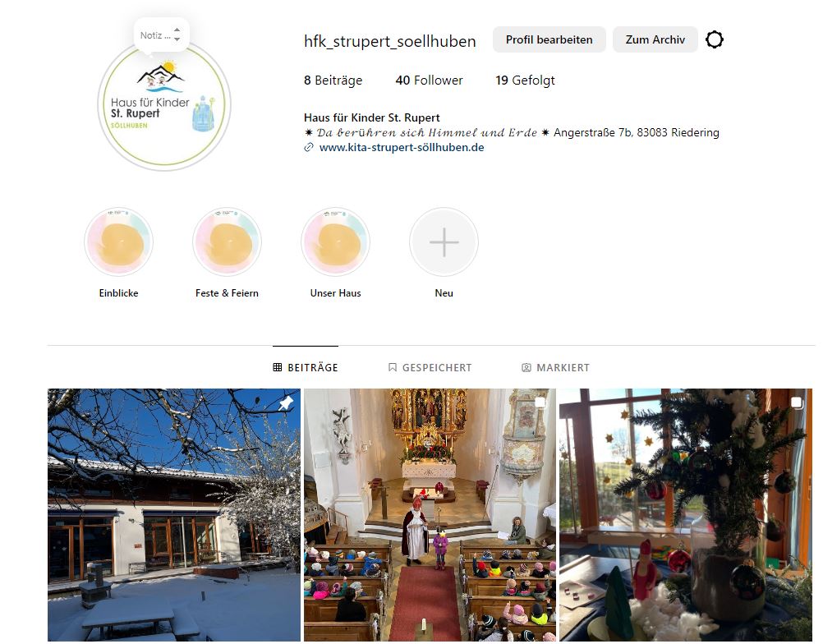View the 40 Follower list
The image size is (823, 644).
point(429,80)
